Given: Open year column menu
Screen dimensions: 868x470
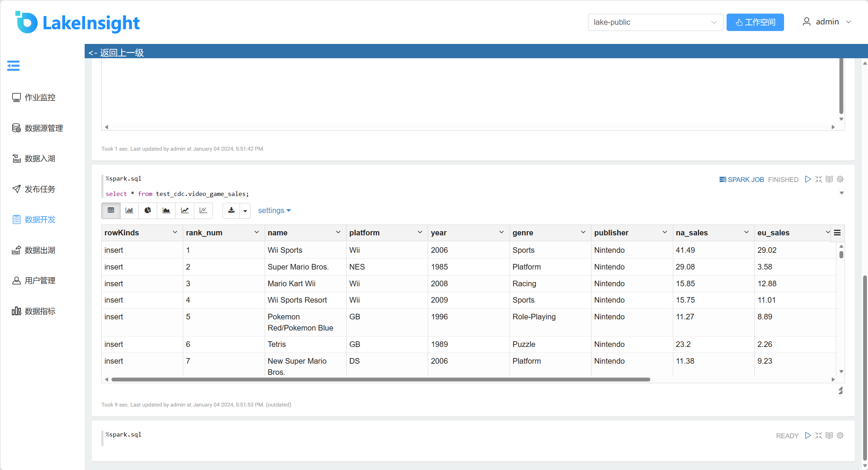Looking at the screenshot, I should point(502,232).
